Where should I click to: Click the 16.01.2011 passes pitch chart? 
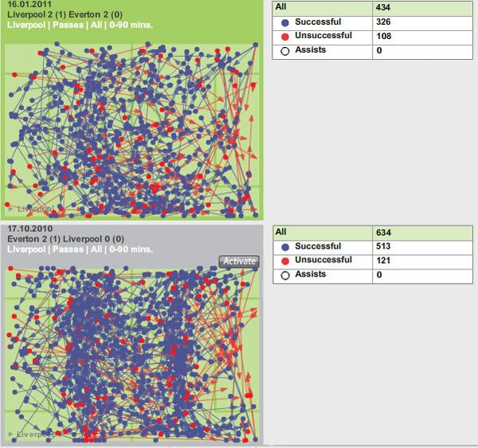coord(132,131)
